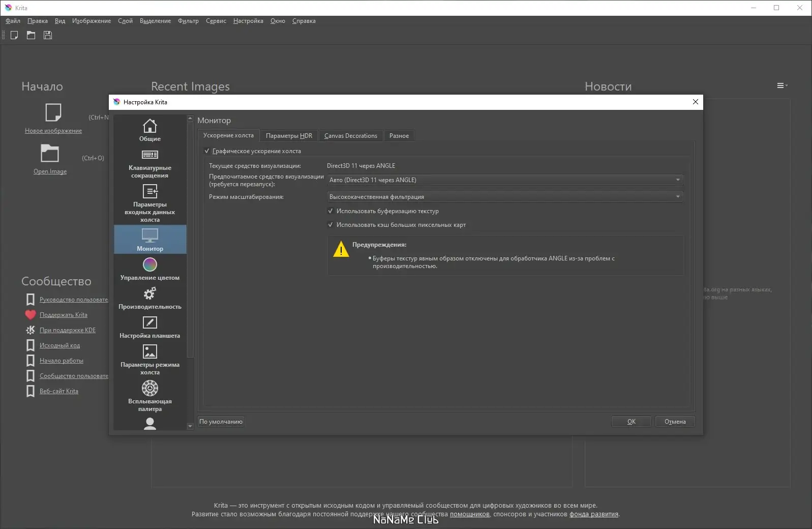
Task: Click the settings sidebar scrollbar thumb
Action: pyautogui.click(x=191, y=239)
